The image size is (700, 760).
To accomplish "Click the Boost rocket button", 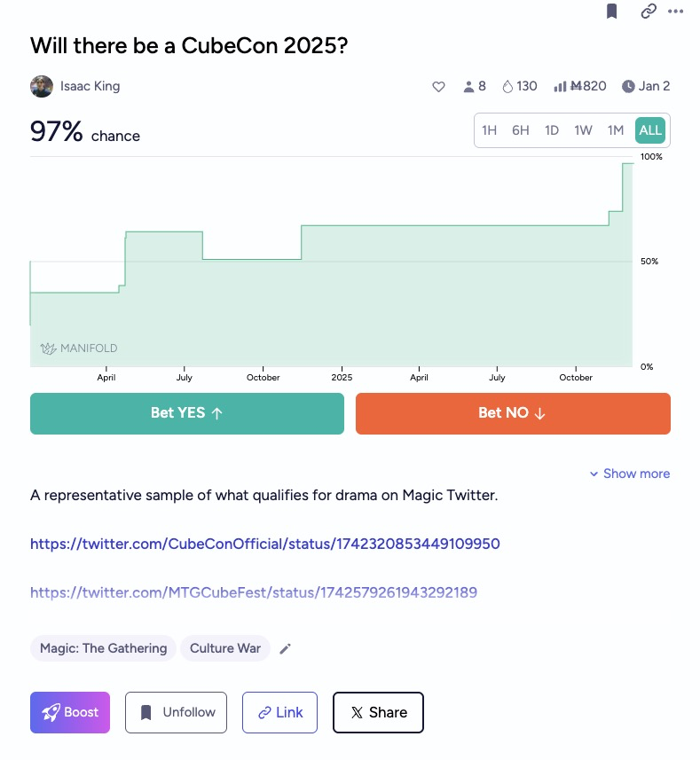I will [70, 712].
